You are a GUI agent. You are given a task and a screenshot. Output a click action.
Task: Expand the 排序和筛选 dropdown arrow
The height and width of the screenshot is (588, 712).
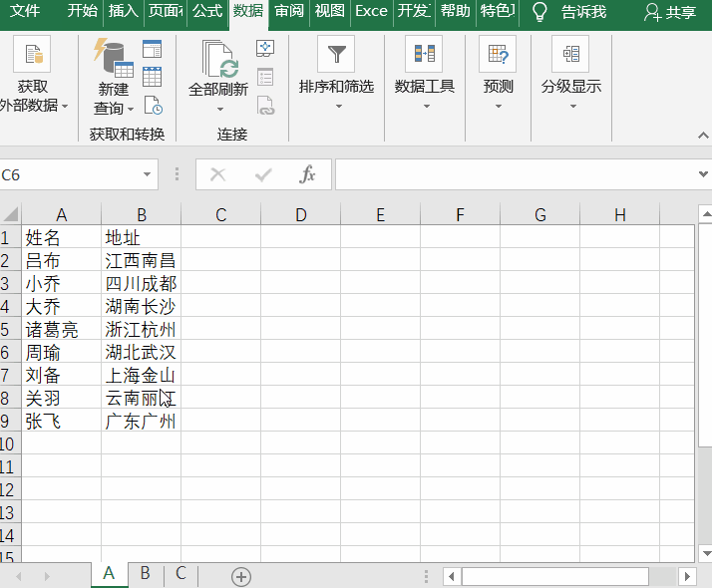(x=338, y=107)
